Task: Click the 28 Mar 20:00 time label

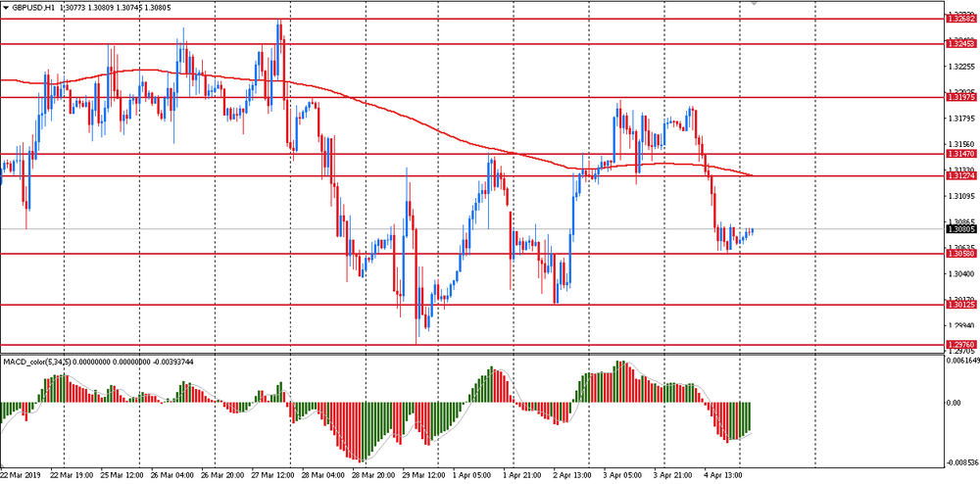Action: [x=373, y=475]
